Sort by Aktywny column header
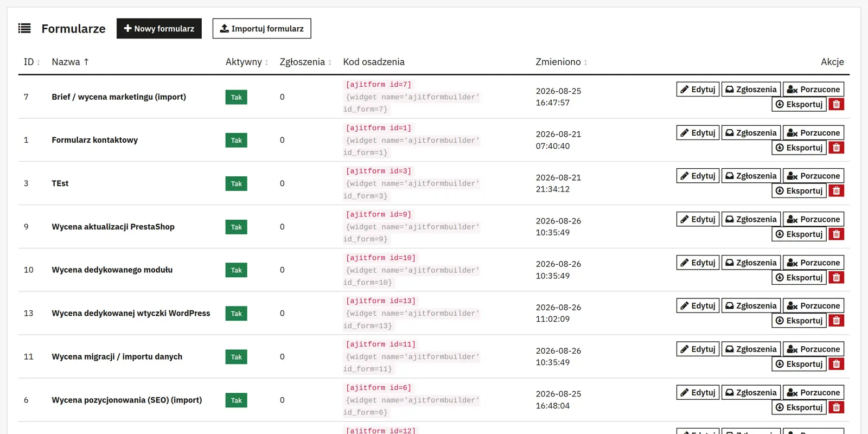868x434 pixels. point(247,62)
